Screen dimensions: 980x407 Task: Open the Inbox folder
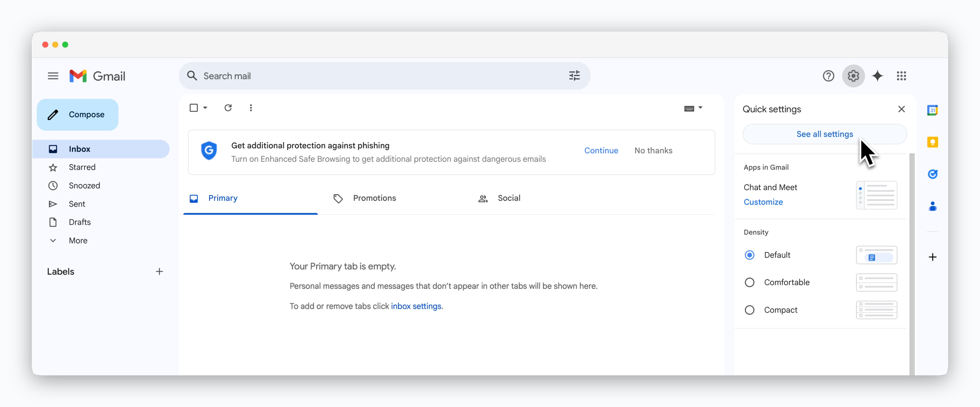click(x=101, y=149)
